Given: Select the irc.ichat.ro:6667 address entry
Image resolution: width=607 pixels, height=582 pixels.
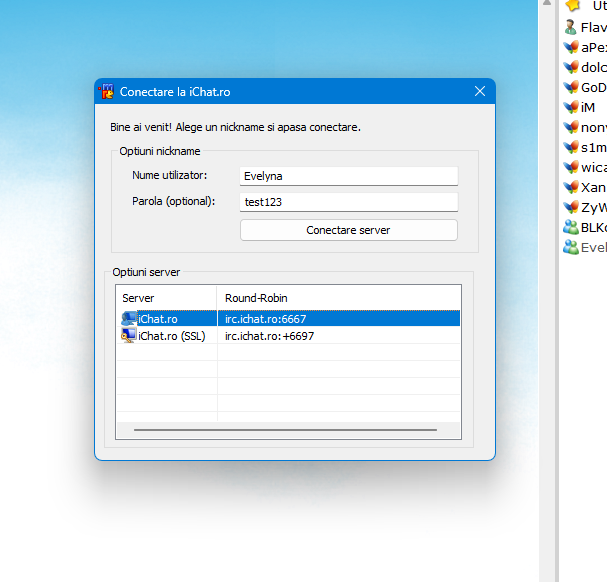Looking at the screenshot, I should 266,319.
